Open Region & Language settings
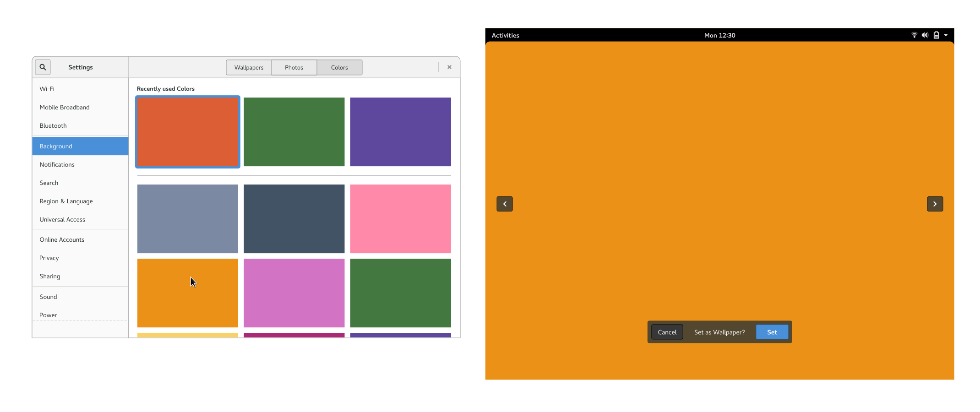This screenshot has width=980, height=412. [80, 201]
